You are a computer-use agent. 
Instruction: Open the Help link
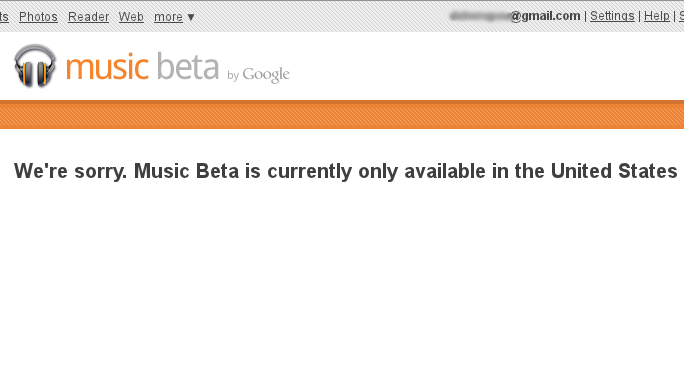[657, 16]
